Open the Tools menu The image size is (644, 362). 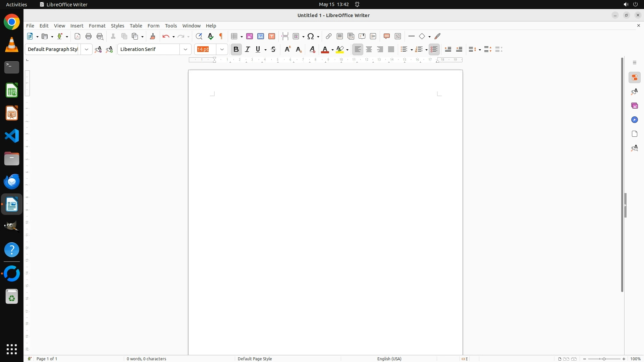tap(171, 26)
